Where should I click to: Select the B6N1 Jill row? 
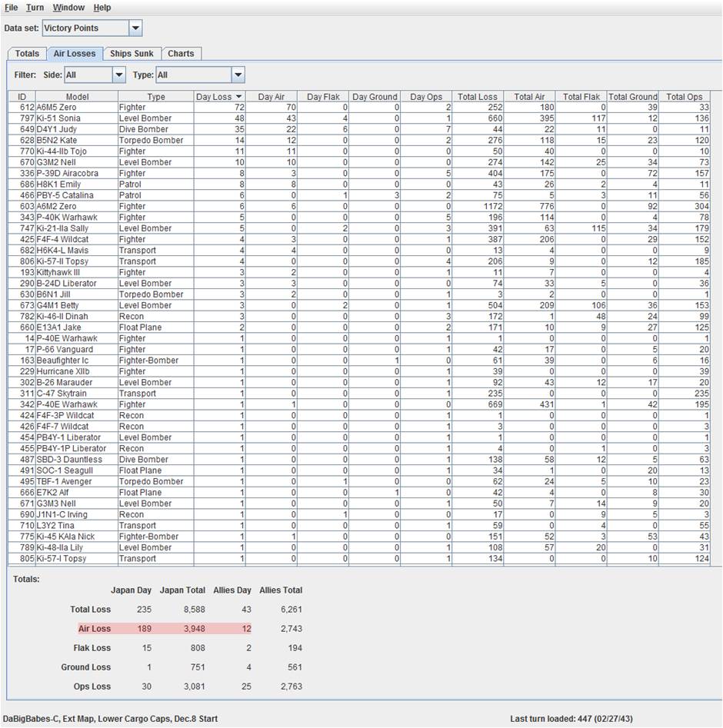tap(359, 294)
